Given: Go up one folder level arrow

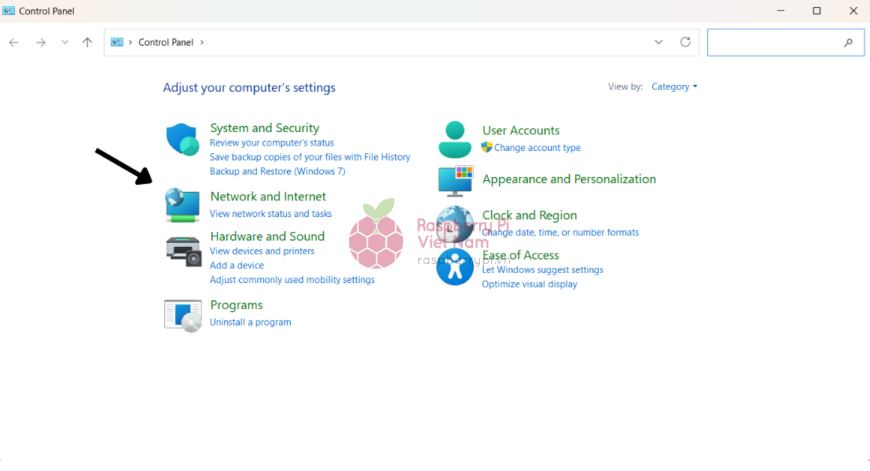Looking at the screenshot, I should coord(87,42).
